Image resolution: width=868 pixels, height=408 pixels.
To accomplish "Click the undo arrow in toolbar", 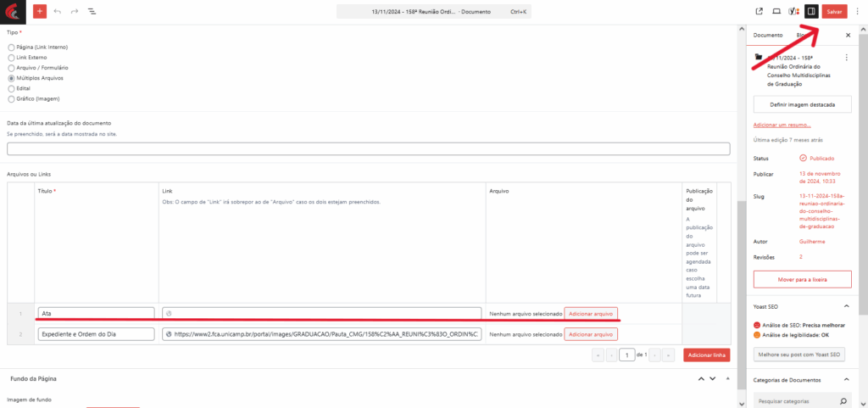I will pos(58,12).
